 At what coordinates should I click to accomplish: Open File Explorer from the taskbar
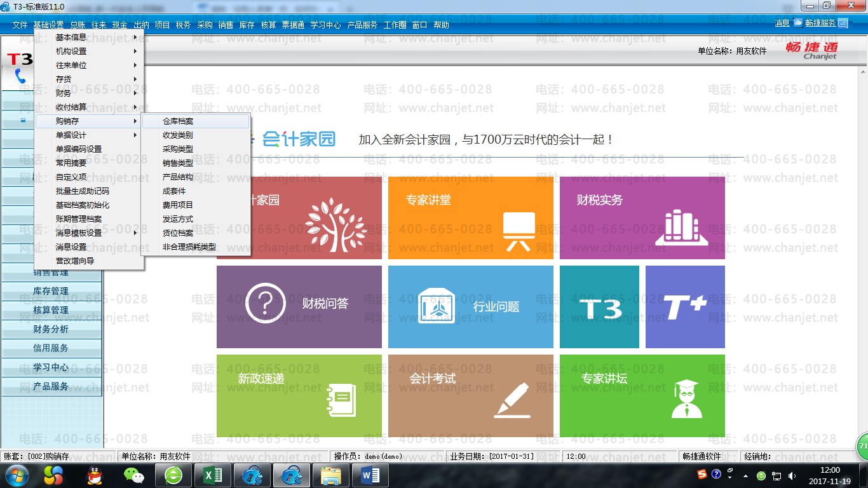331,475
